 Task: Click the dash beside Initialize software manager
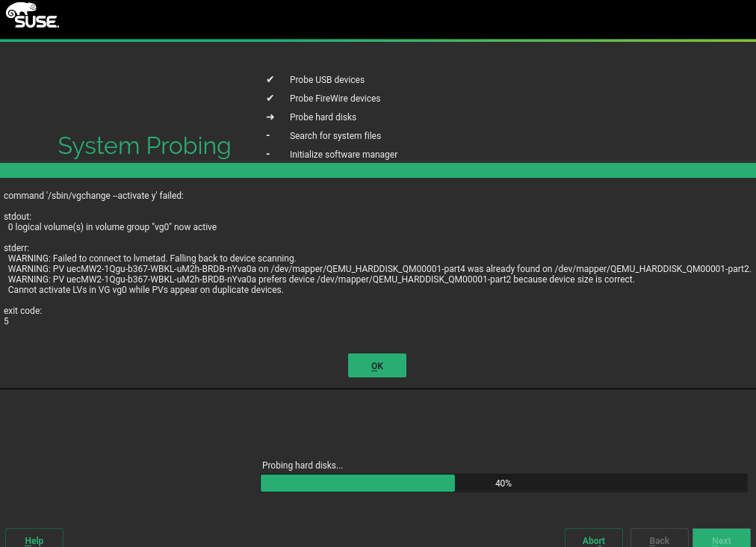pos(268,154)
